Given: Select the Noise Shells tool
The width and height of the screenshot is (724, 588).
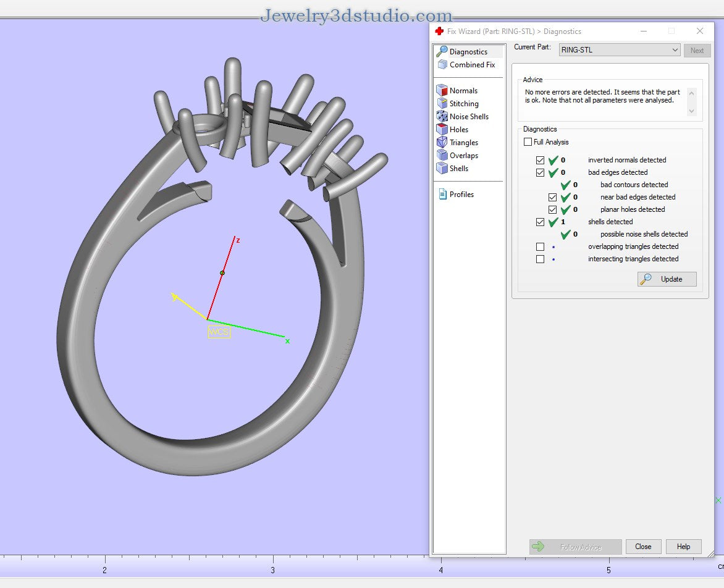Looking at the screenshot, I should pyautogui.click(x=468, y=116).
